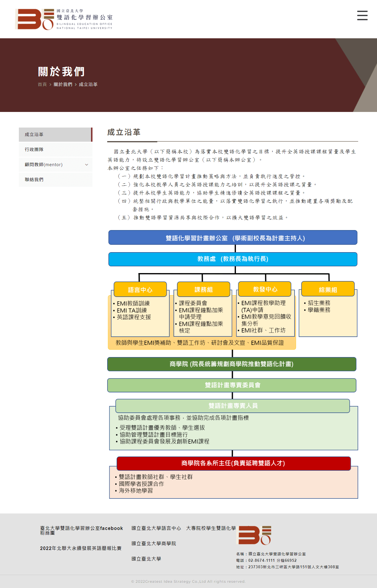377x588 pixels.
Task: Open 大專院校學生雙語化學 footer link
Action: click(x=211, y=528)
